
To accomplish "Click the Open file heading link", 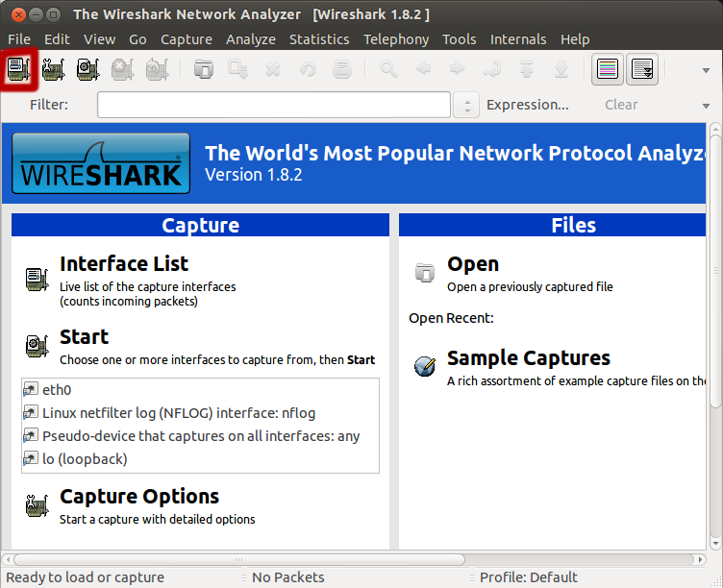I will point(473,264).
